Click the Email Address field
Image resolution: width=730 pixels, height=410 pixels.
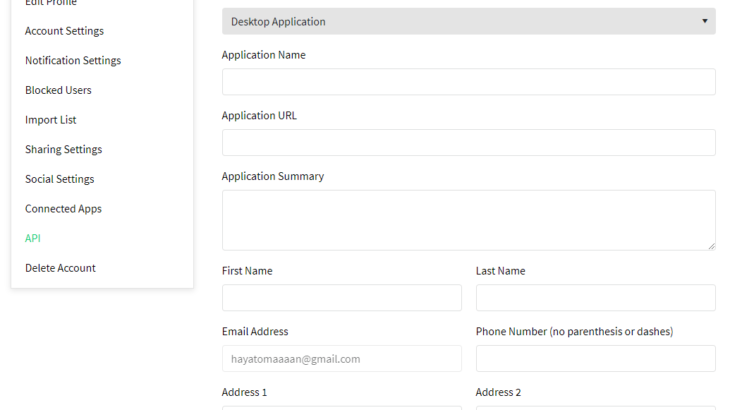(341, 359)
